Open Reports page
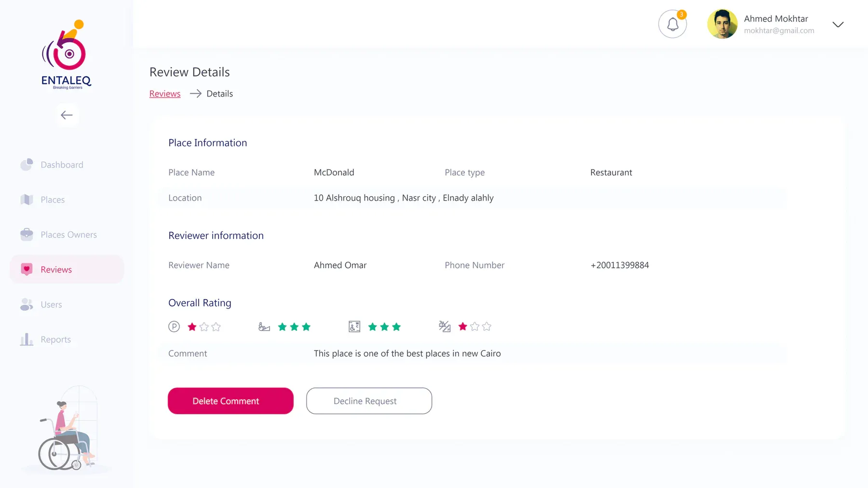 pyautogui.click(x=55, y=339)
